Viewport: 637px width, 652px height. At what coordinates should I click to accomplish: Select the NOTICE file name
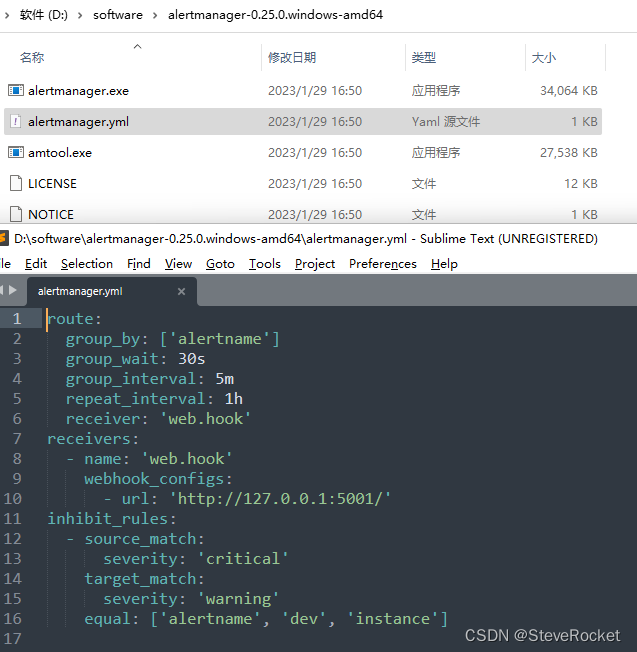51,214
